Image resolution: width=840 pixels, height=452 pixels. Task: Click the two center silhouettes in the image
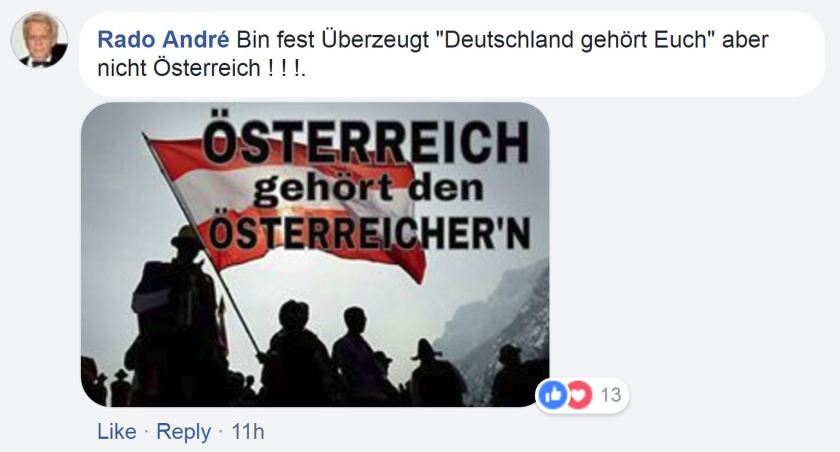coord(326,353)
